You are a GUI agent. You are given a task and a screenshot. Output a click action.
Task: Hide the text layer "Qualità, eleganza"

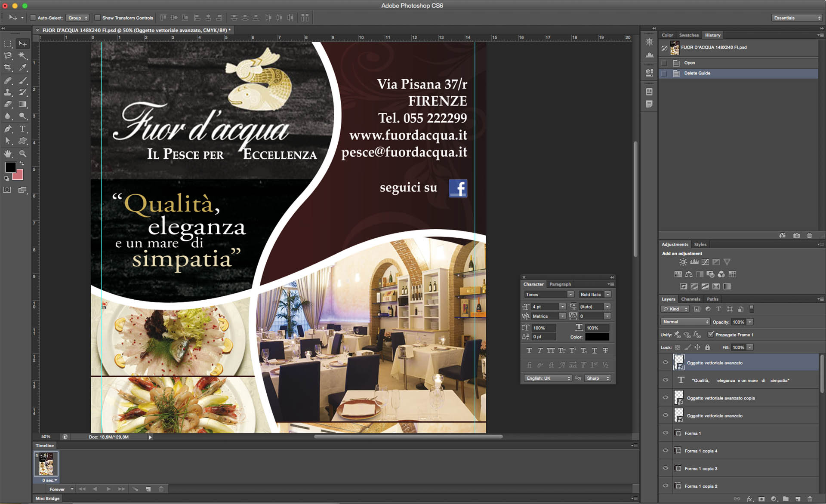click(666, 380)
